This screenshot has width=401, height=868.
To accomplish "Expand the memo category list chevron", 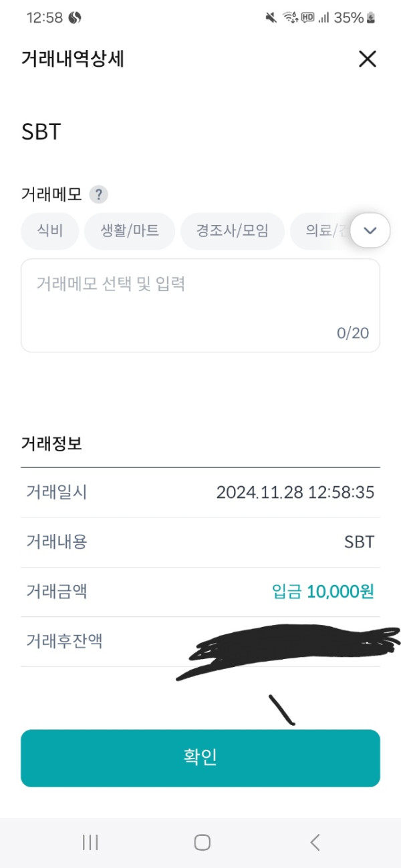I will [370, 230].
